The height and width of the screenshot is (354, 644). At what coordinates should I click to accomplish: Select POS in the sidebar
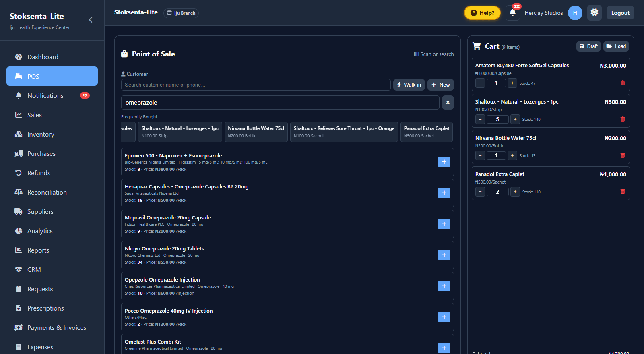(52, 76)
